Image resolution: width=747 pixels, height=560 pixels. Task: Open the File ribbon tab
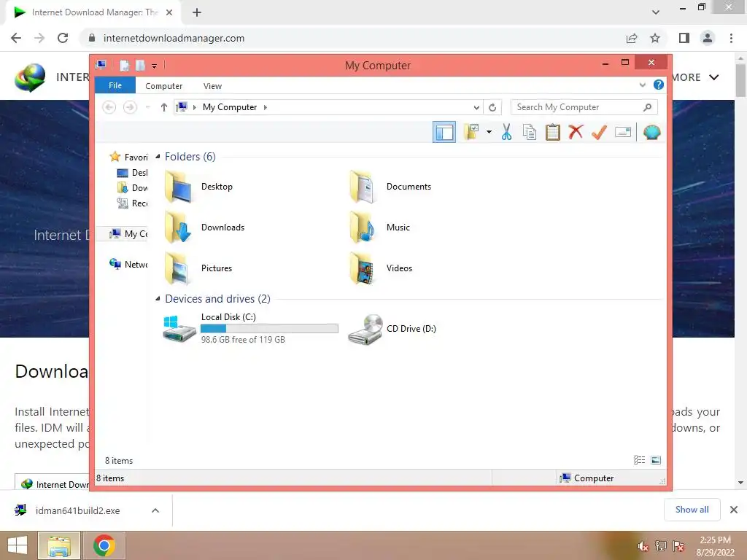(x=115, y=86)
